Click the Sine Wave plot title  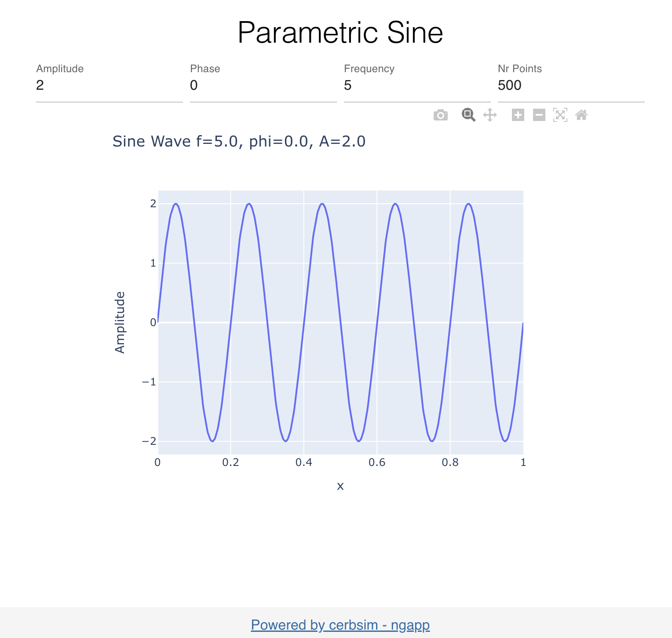pos(239,142)
